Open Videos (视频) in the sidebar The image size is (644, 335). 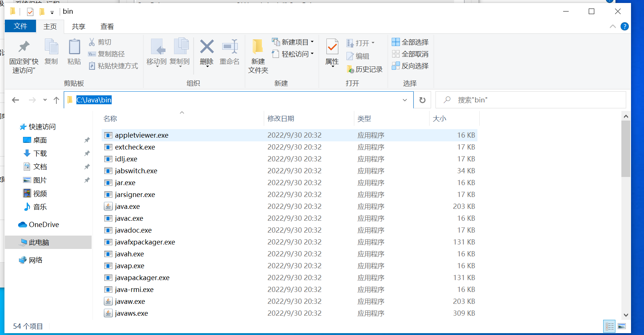pos(35,193)
